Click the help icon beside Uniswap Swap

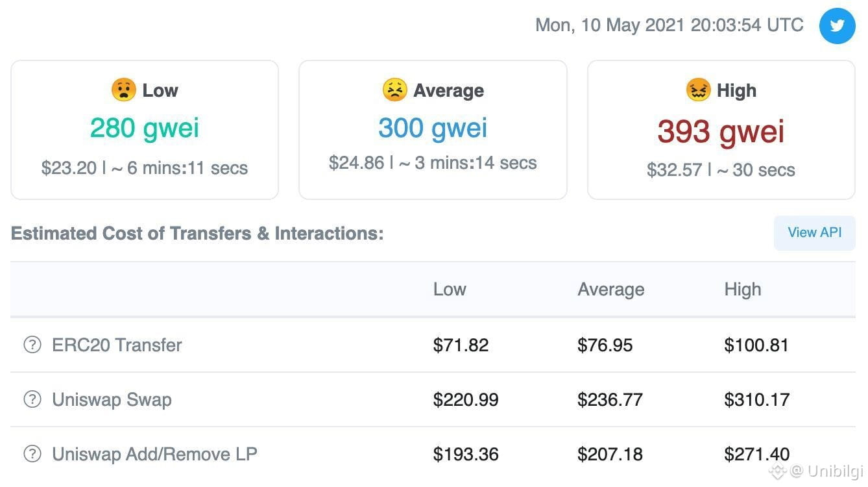click(32, 399)
